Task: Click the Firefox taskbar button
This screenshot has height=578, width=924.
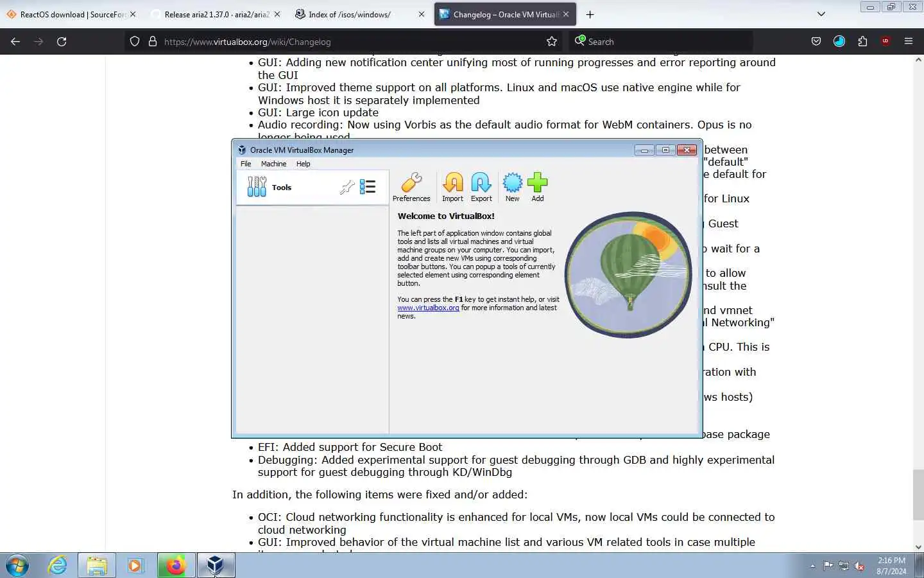Action: point(176,566)
